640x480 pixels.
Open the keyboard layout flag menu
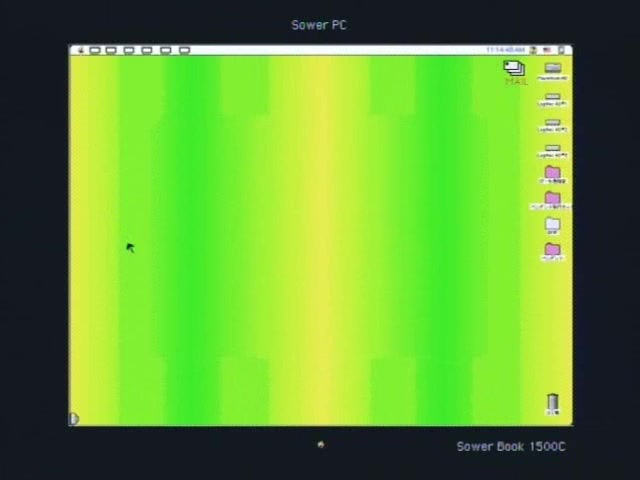[547, 50]
